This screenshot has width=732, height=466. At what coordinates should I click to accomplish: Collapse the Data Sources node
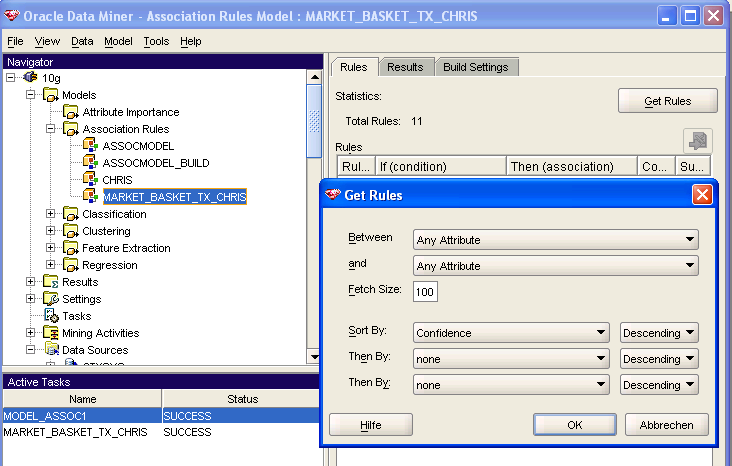click(30, 350)
